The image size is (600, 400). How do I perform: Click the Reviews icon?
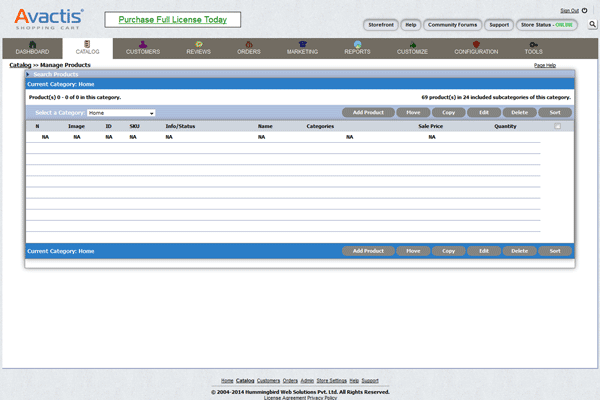coord(199,44)
